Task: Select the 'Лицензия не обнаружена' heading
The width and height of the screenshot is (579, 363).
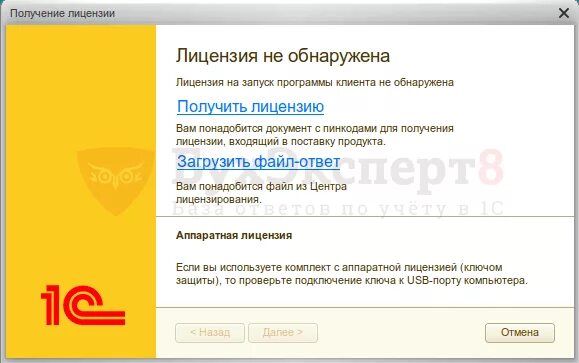Action: coord(283,56)
